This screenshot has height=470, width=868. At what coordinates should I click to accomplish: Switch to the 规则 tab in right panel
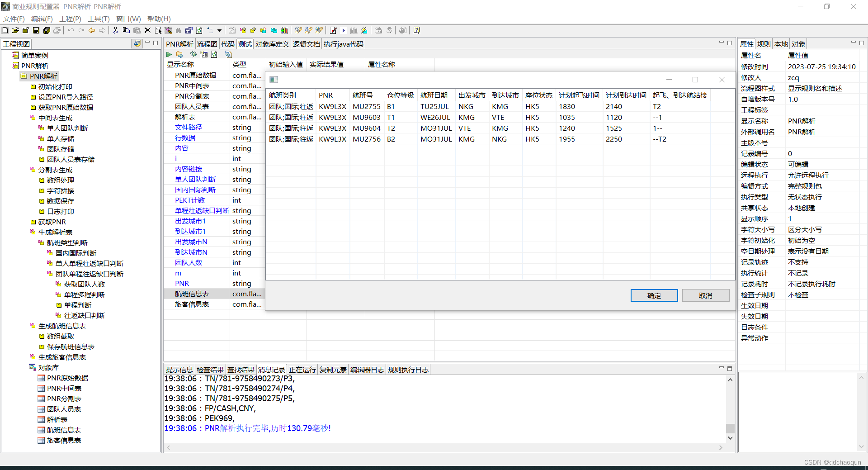pyautogui.click(x=764, y=44)
